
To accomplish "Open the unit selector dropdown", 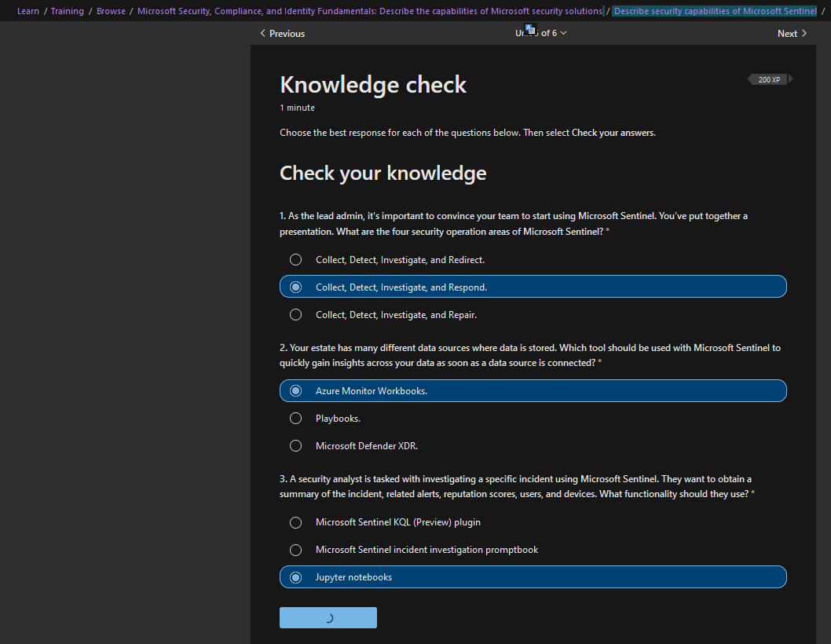I will [x=541, y=33].
